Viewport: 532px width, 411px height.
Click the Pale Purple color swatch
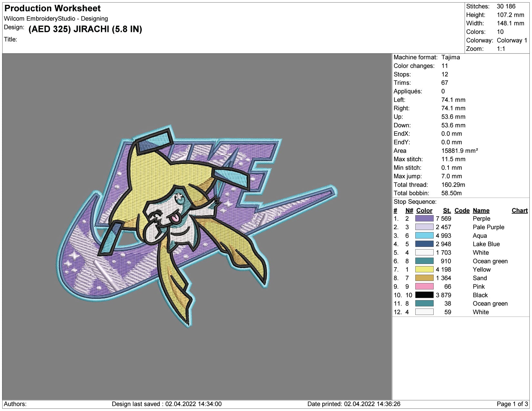coord(424,227)
